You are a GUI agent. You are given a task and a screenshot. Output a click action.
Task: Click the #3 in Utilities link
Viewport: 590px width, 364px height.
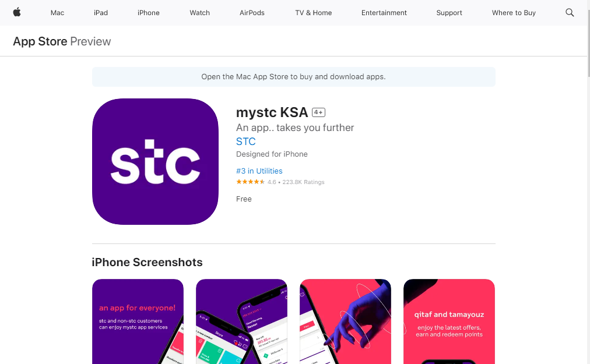click(259, 171)
